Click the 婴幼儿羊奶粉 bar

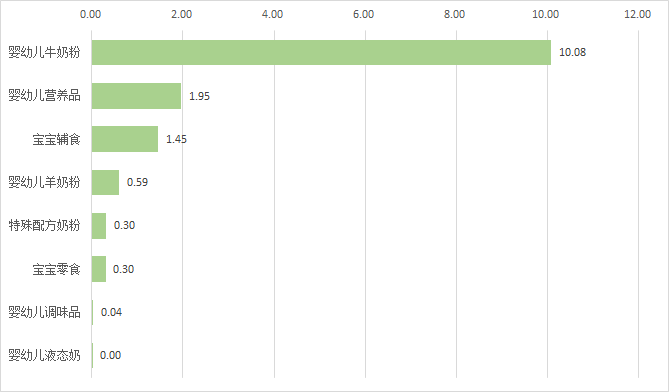[105, 182]
